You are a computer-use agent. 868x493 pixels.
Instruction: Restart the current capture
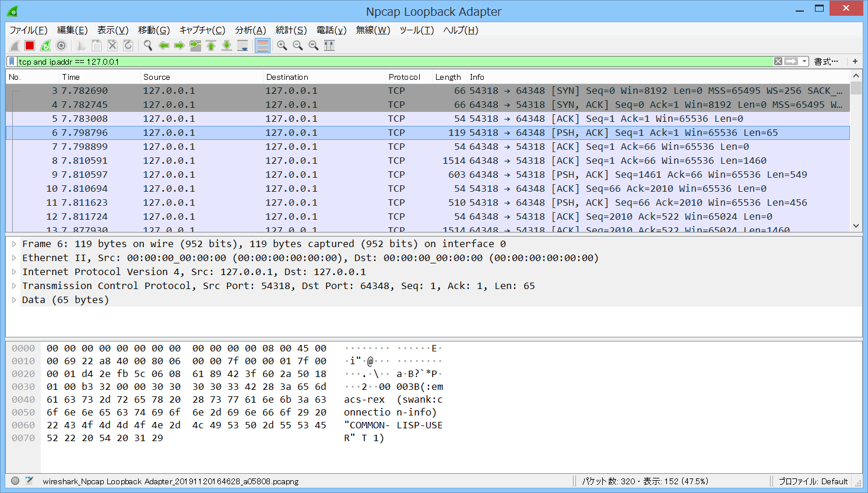45,45
